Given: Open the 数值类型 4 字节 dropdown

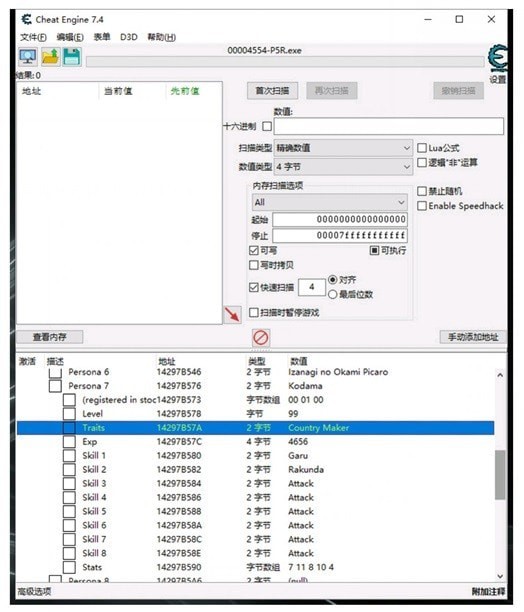Looking at the screenshot, I should coord(343,167).
